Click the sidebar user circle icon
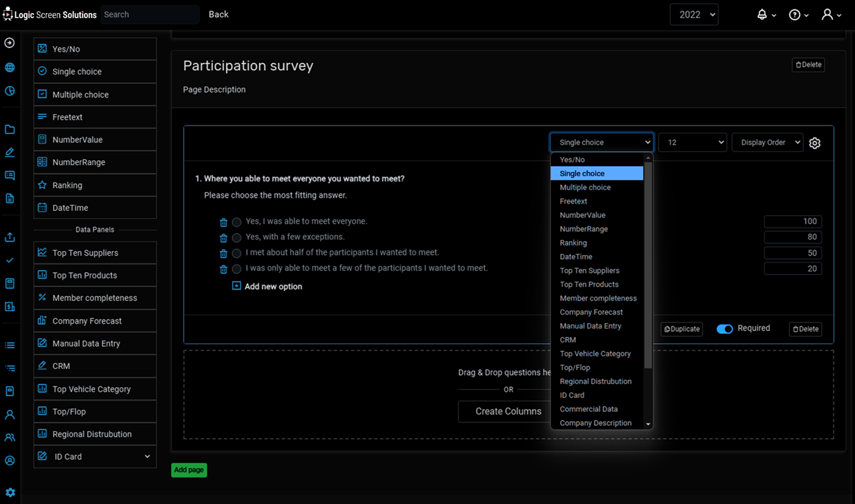Screen dimensions: 855x504 point(9,461)
